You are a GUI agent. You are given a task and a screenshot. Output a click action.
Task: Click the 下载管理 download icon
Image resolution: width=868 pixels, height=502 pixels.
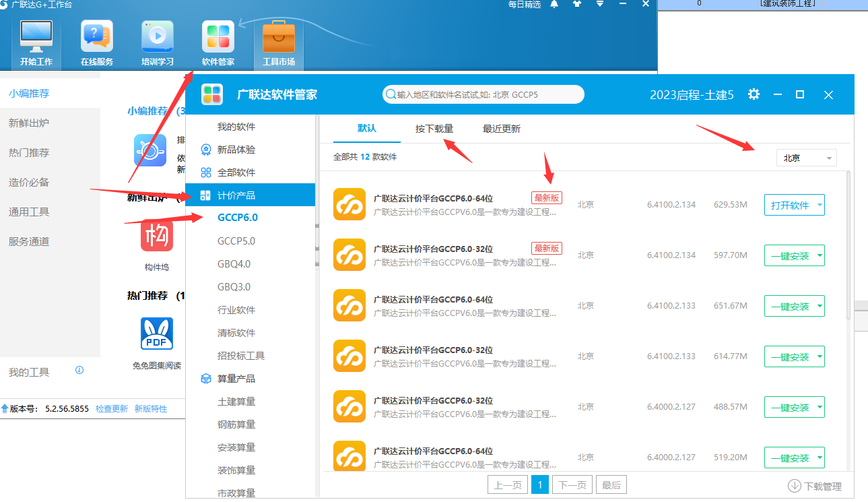click(x=794, y=486)
